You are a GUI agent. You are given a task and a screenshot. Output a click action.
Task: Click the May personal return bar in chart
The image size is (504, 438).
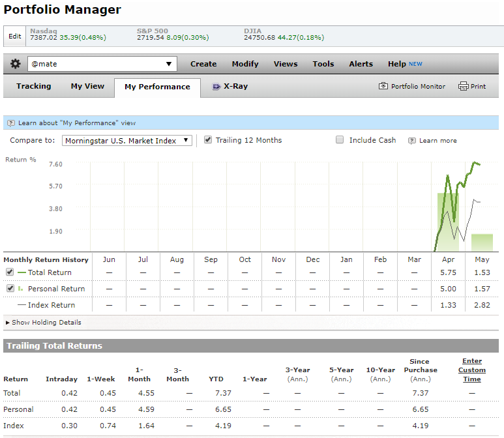pos(482,242)
